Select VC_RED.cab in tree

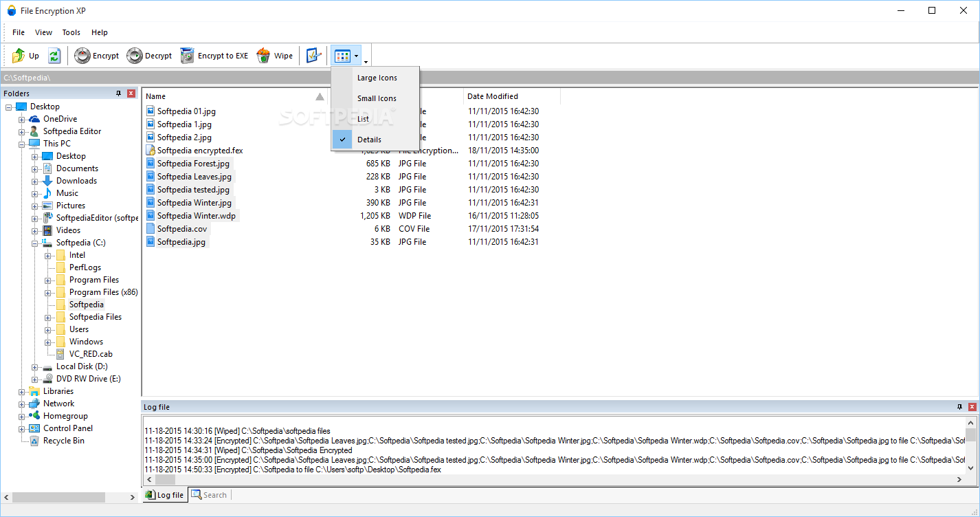(x=91, y=354)
